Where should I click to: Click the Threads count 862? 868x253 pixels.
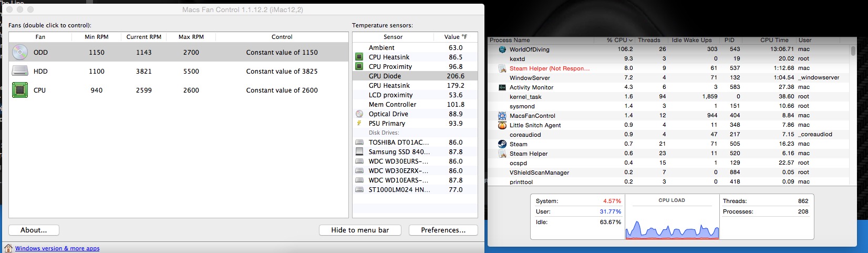(803, 201)
